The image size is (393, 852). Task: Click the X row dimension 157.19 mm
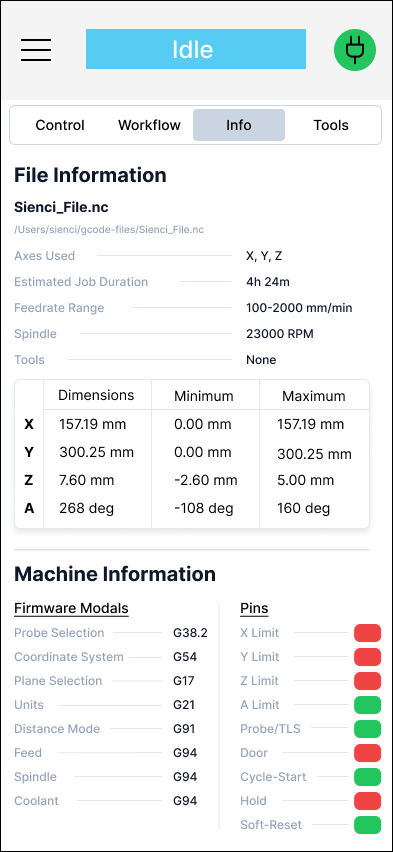pyautogui.click(x=92, y=424)
